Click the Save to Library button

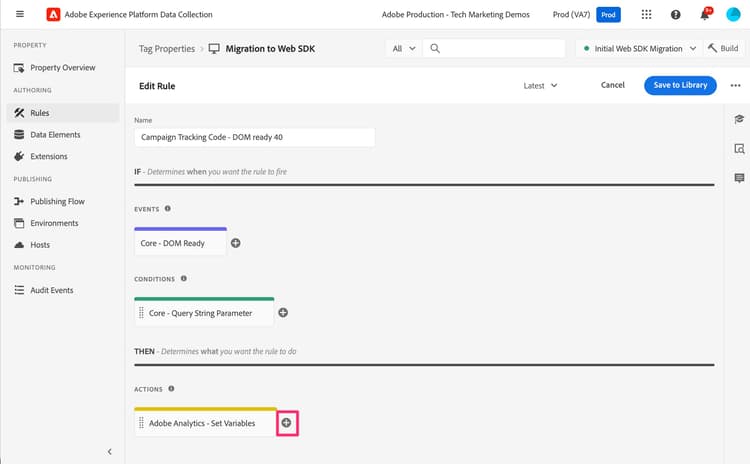pos(680,85)
